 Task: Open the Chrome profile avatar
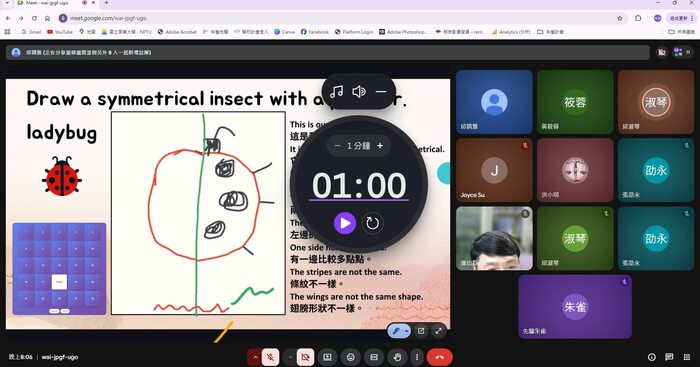coord(657,18)
